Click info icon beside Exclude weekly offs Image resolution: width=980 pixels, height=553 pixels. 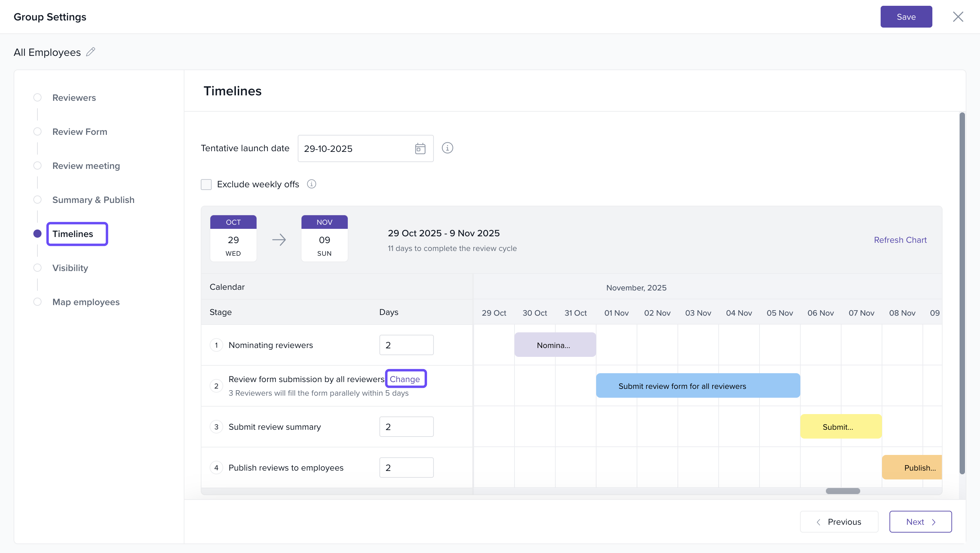click(x=312, y=184)
